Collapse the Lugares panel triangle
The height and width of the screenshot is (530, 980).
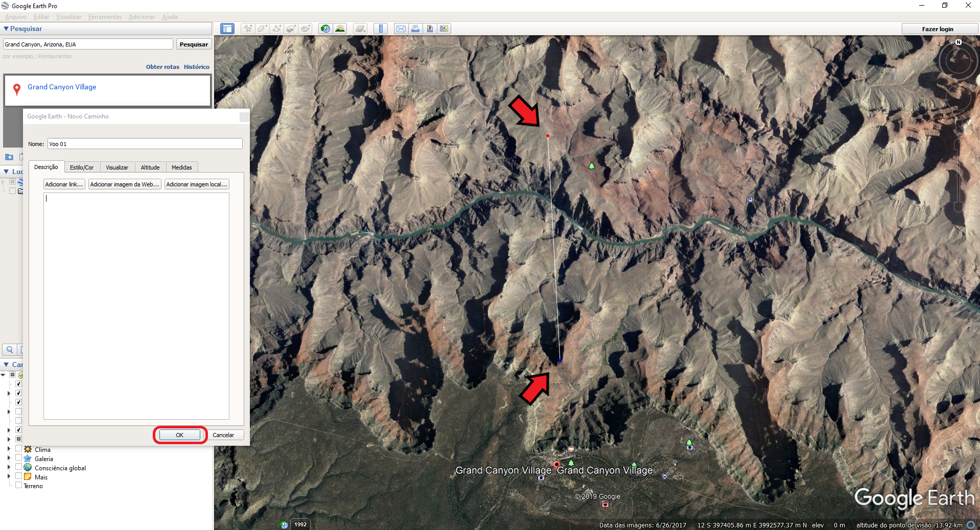pos(6,172)
